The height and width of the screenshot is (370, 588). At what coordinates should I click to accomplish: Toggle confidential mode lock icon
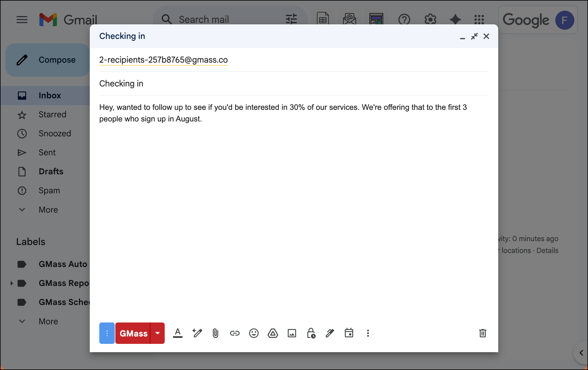click(x=311, y=333)
